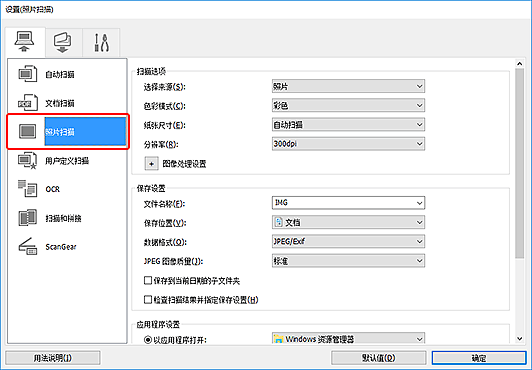Click the folder icon beside Windows 资源管理器
This screenshot has width=532, height=370.
(x=279, y=339)
